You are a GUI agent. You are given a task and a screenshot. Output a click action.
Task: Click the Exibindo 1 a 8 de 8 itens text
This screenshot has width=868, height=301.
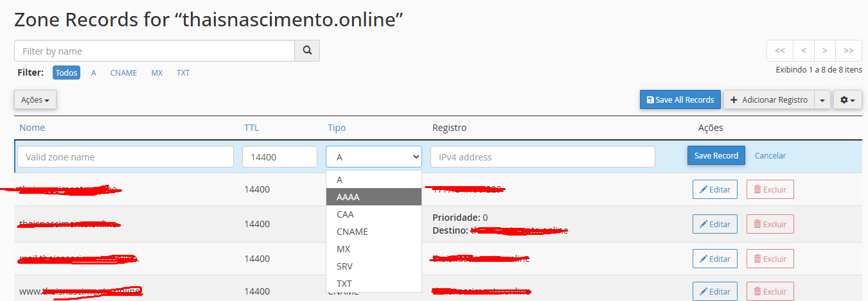[819, 70]
